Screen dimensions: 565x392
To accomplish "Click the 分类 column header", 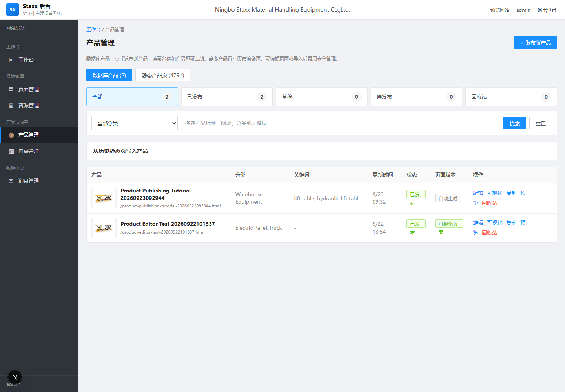I will tap(241, 175).
